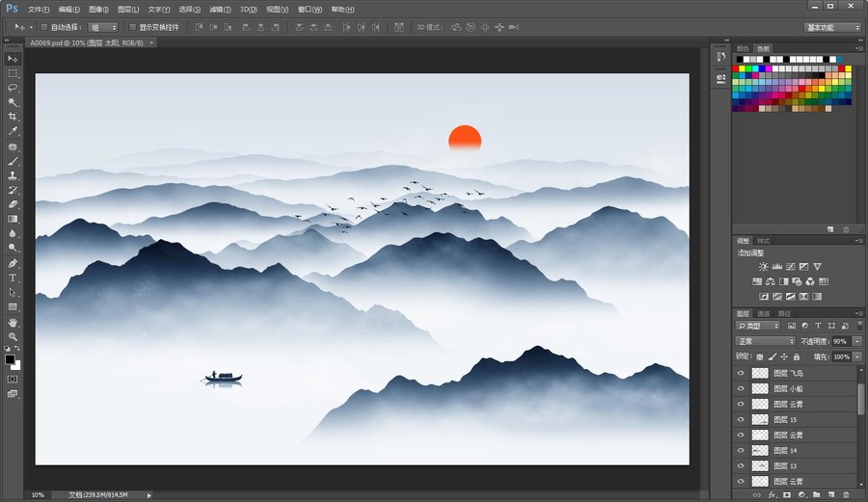The image size is (868, 502).
Task: Click the new swatch button in 色板 panel
Action: [x=830, y=229]
